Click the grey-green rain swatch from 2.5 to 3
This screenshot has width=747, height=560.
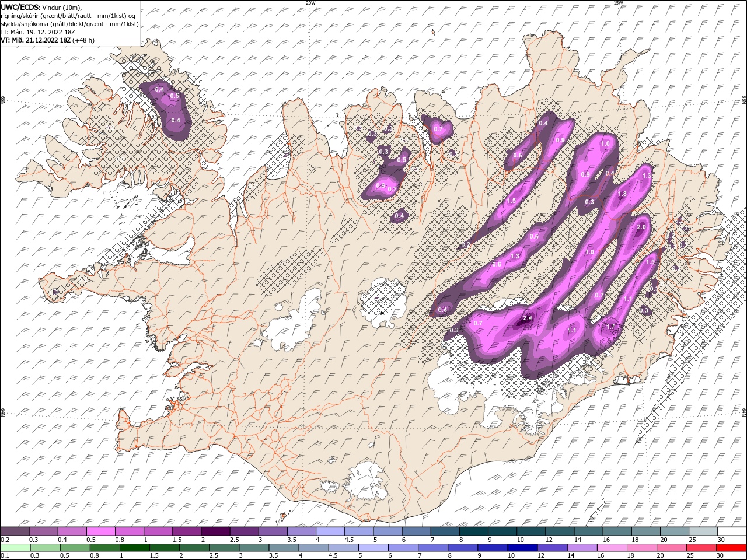(224, 547)
